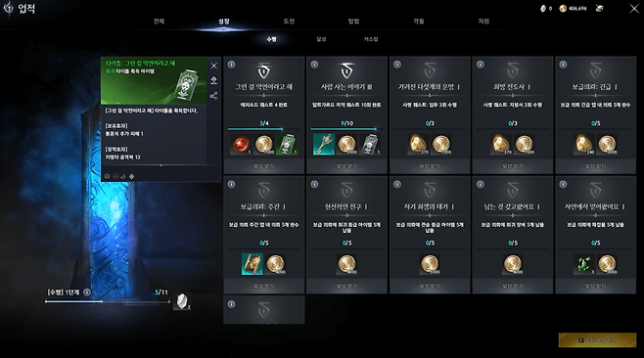Select the 달성 sub-tab

[321, 39]
